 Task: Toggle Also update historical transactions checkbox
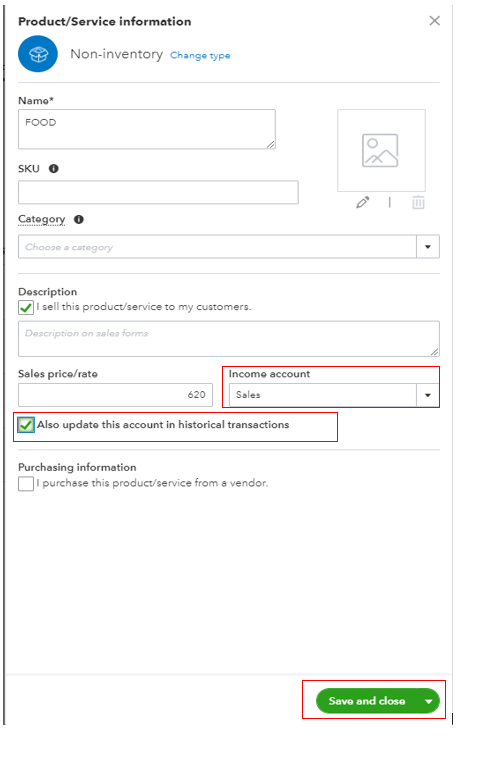pos(26,425)
